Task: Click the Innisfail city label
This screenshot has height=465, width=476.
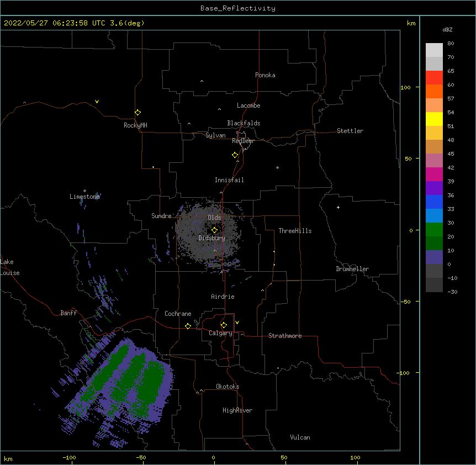Action: (229, 180)
